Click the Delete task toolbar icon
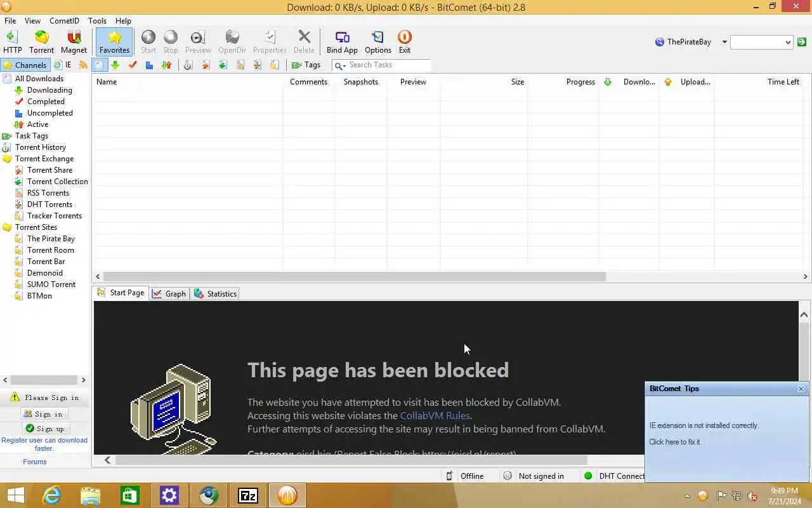This screenshot has width=812, height=508. (x=304, y=42)
